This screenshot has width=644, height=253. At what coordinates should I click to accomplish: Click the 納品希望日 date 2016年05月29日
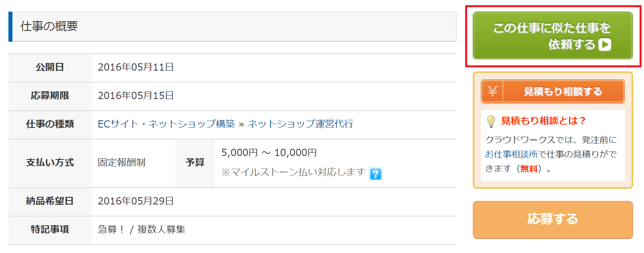click(136, 201)
